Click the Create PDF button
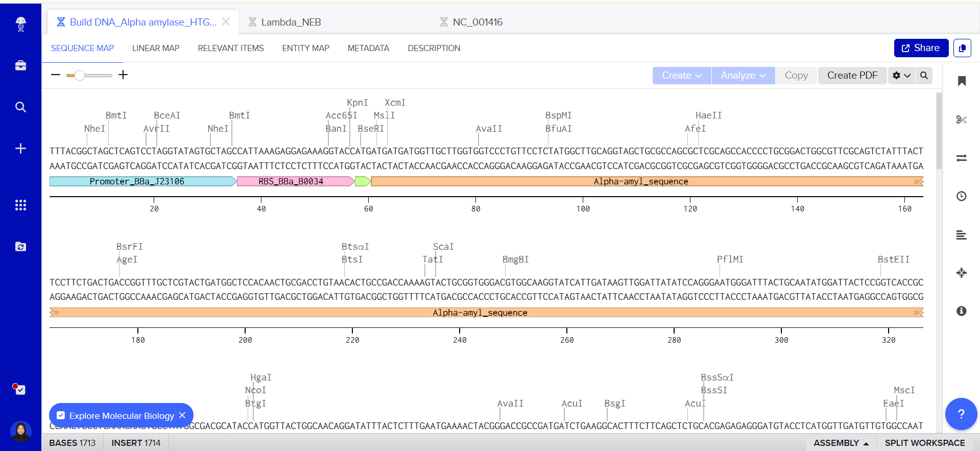Viewport: 980px width, 451px height. point(852,76)
